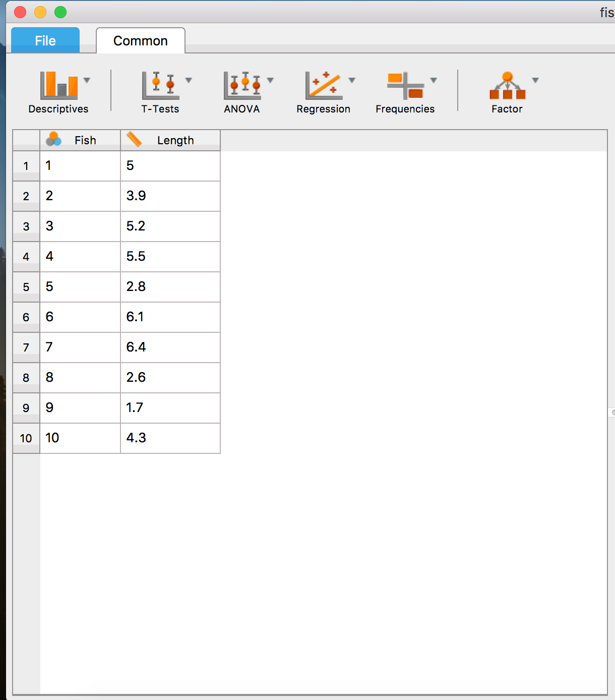
Task: Open the Regression analysis icon
Action: point(324,85)
